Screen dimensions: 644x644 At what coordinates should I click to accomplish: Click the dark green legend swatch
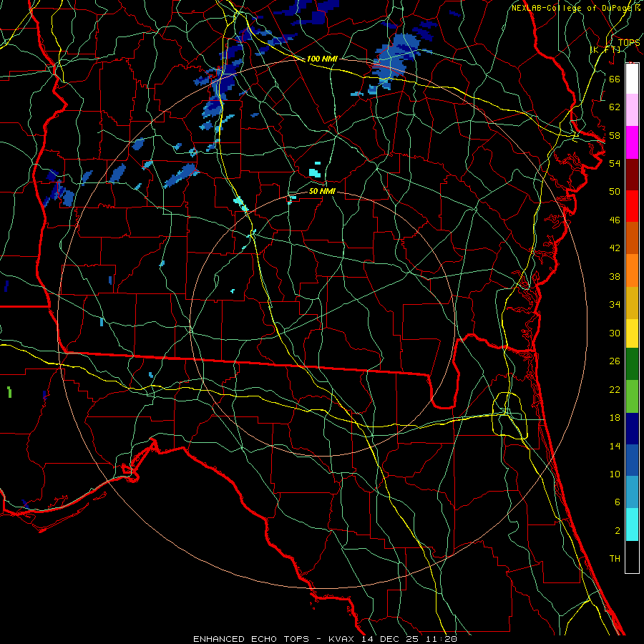[x=632, y=364]
